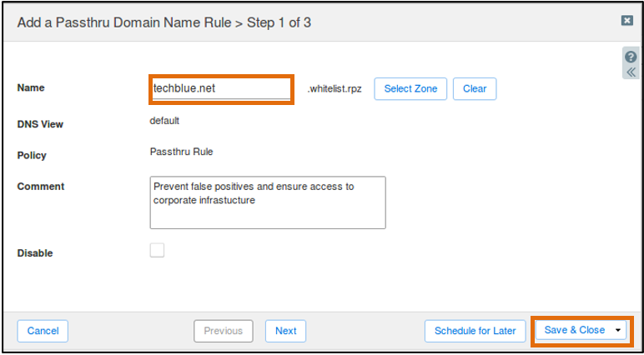Image resolution: width=644 pixels, height=355 pixels.
Task: Click the Passthru Rule policy value
Action: coord(182,152)
